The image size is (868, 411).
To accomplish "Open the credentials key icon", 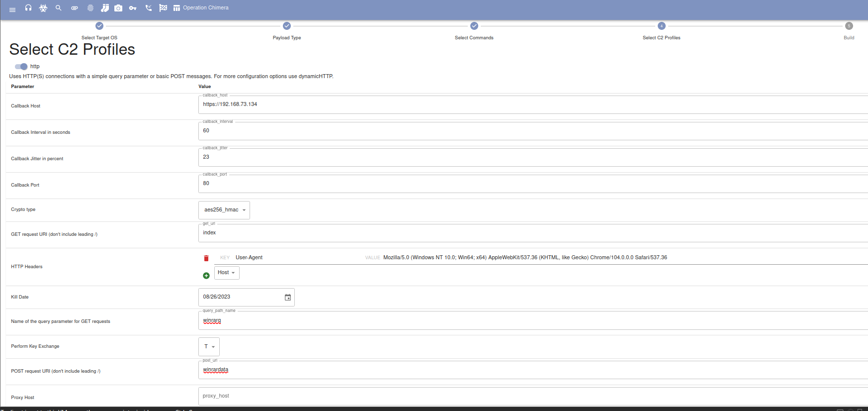I will tap(133, 8).
